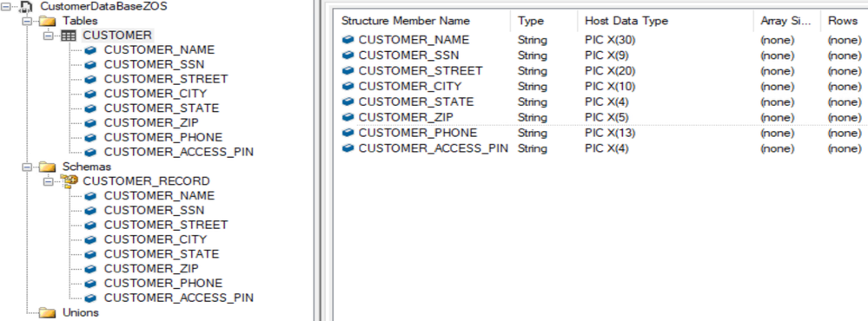This screenshot has height=321, width=868.
Task: Select the Unions folder label
Action: click(81, 312)
